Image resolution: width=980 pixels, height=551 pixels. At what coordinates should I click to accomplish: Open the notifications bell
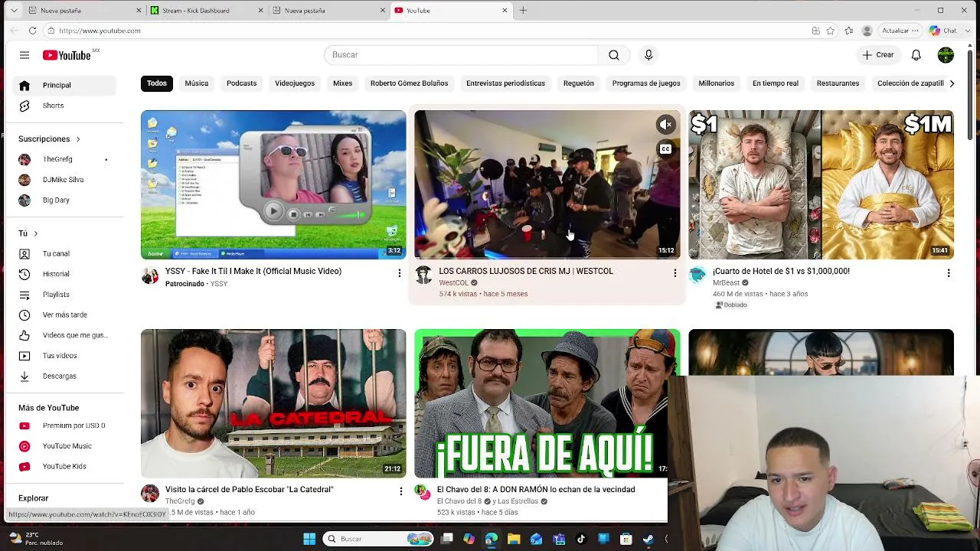click(x=916, y=55)
